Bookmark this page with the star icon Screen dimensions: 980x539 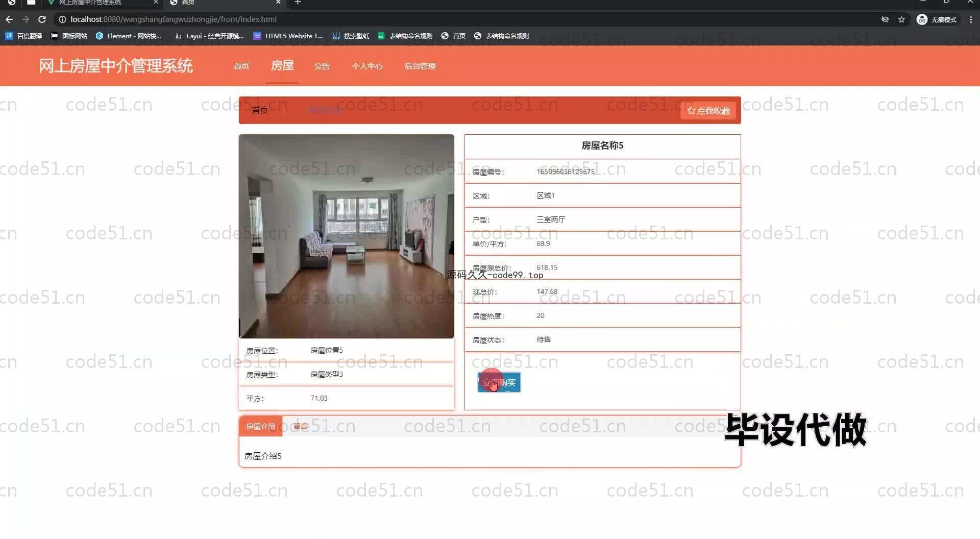pyautogui.click(x=901, y=19)
